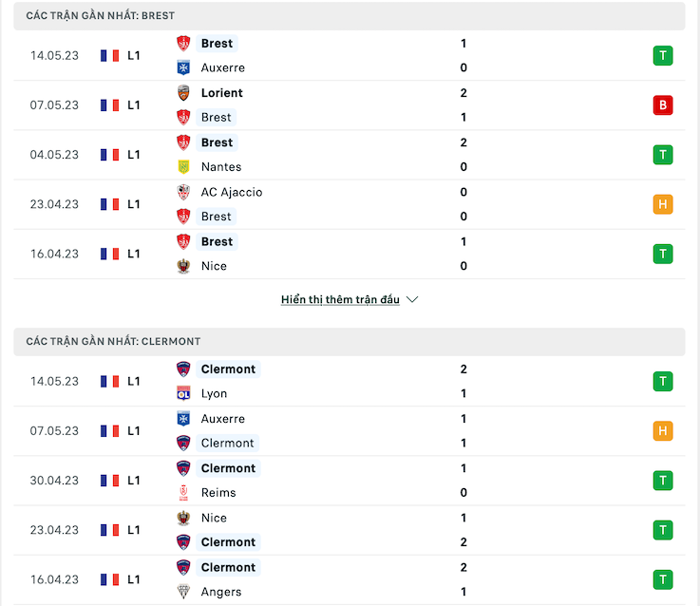The image size is (700, 606).
Task: Click the orange H badge for AC Ajaccio match
Action: point(663,204)
